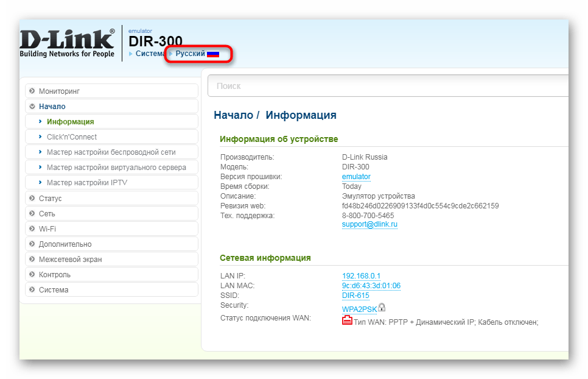Expand the Дополнительно menu section
The image size is (588, 379).
click(x=112, y=244)
